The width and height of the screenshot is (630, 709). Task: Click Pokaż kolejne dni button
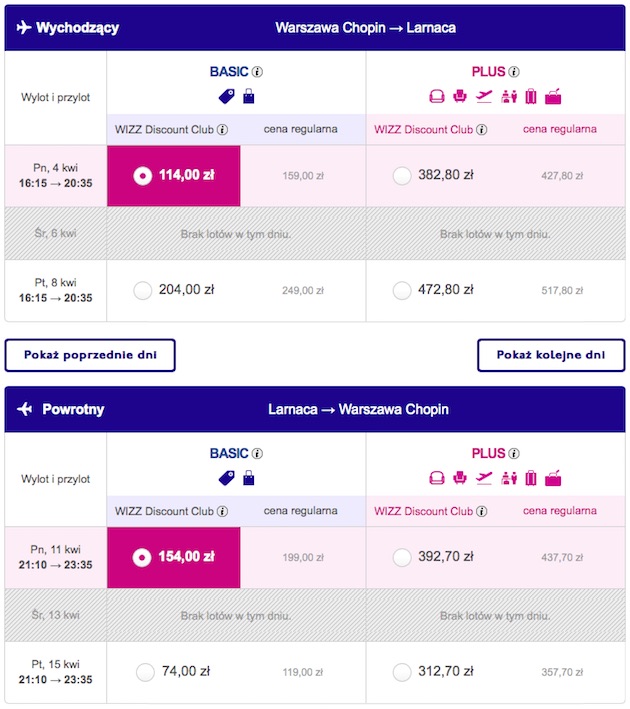coord(551,355)
